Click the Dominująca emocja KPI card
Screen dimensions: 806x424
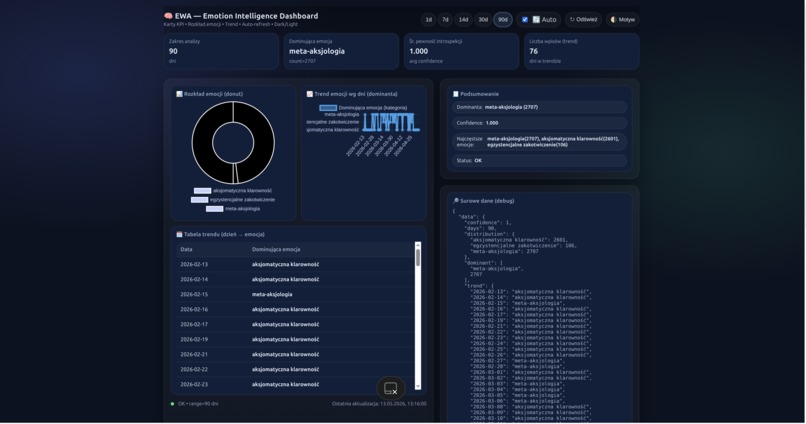click(x=341, y=51)
